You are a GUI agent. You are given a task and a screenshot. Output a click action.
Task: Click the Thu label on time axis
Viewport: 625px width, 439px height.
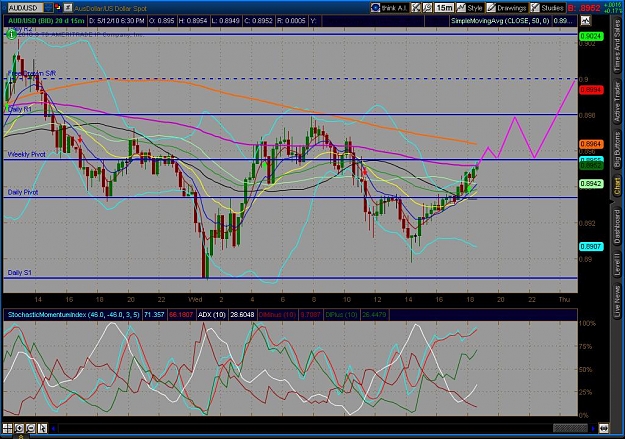point(564,299)
